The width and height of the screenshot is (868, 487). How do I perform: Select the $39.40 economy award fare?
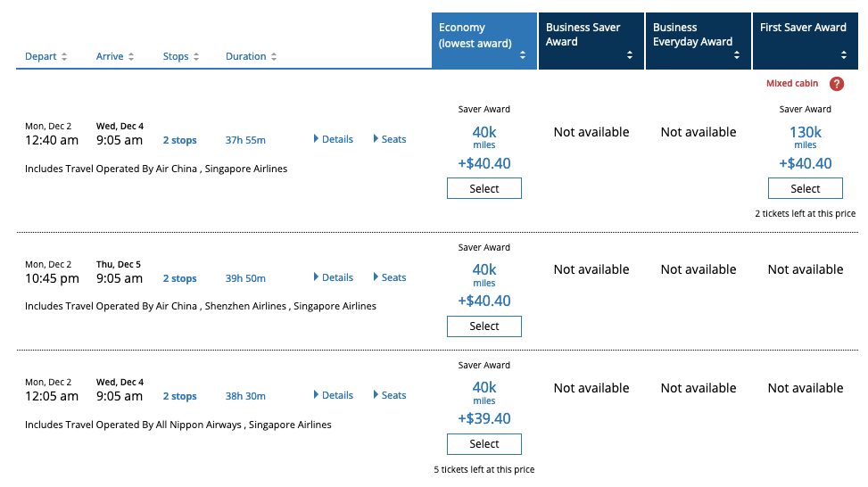click(484, 444)
